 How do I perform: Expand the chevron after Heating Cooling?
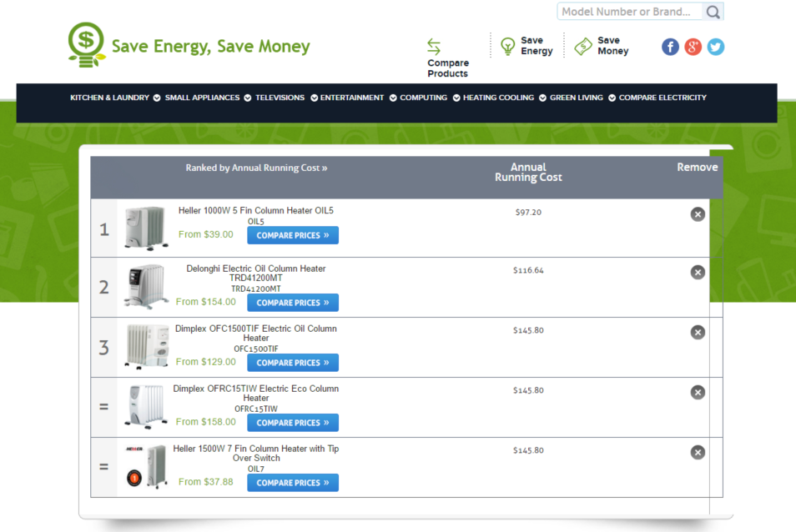click(x=542, y=98)
